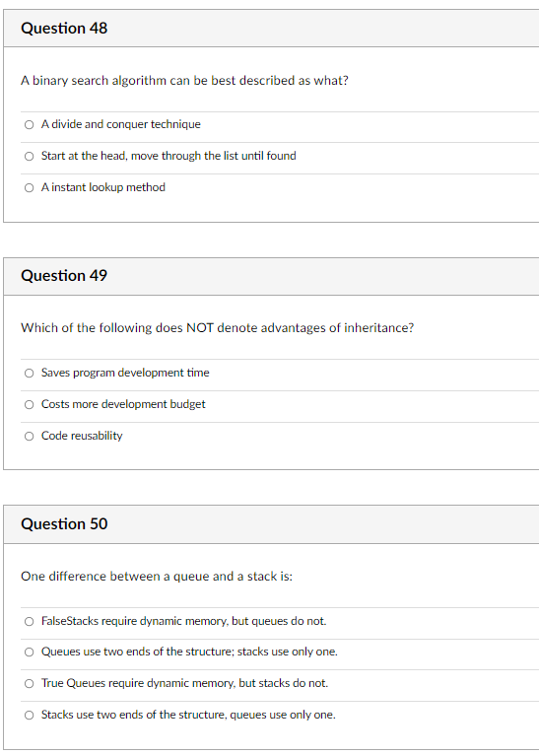Select 'A instant lookup method' radio button

(29, 188)
